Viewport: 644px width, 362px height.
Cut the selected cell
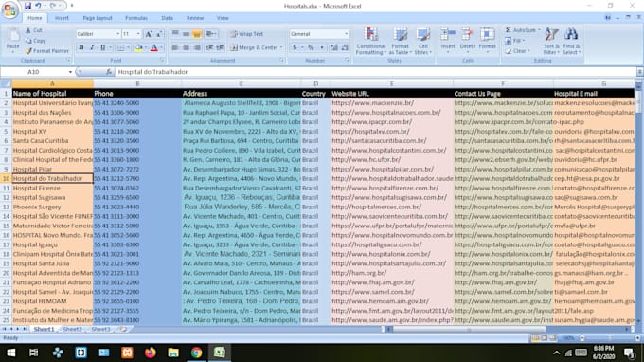tap(34, 30)
